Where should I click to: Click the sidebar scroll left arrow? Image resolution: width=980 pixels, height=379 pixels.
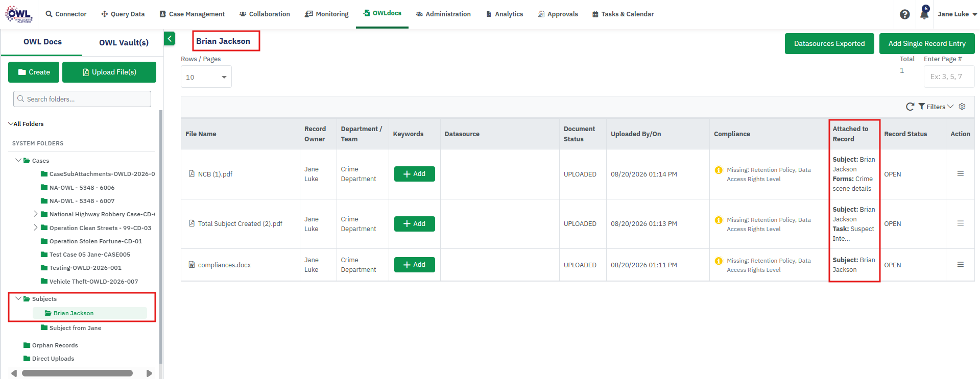coord(14,373)
